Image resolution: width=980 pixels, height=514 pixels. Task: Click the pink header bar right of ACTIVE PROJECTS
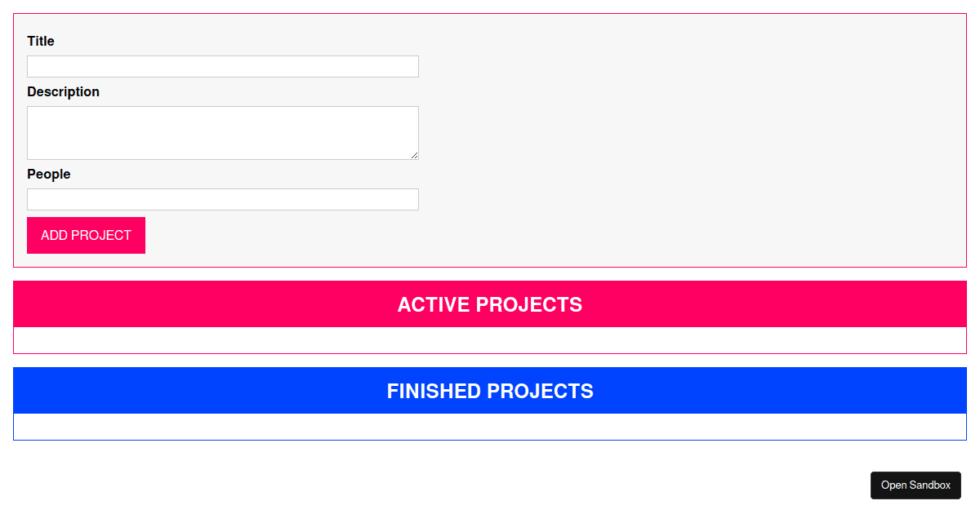coord(776,304)
